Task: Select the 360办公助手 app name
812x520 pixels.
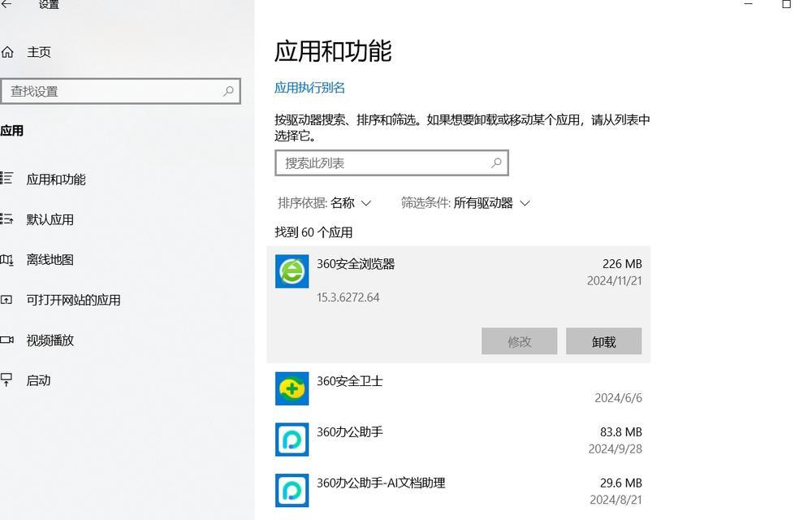Action: point(349,432)
